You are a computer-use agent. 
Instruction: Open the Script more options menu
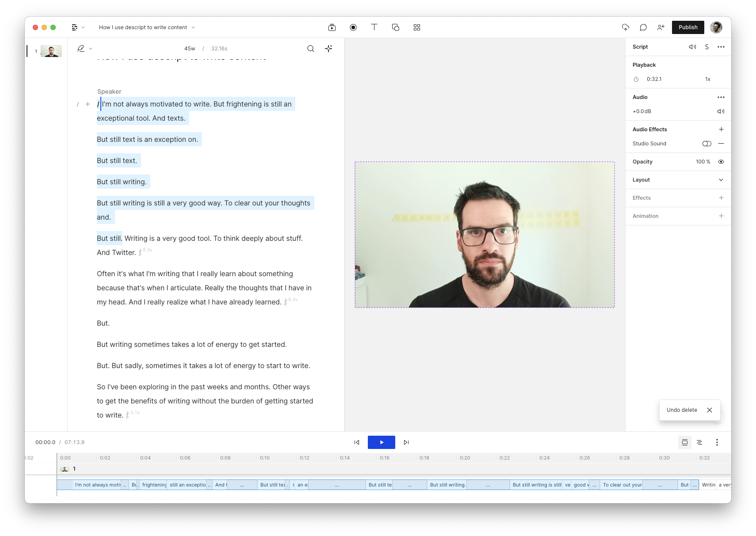tap(721, 47)
